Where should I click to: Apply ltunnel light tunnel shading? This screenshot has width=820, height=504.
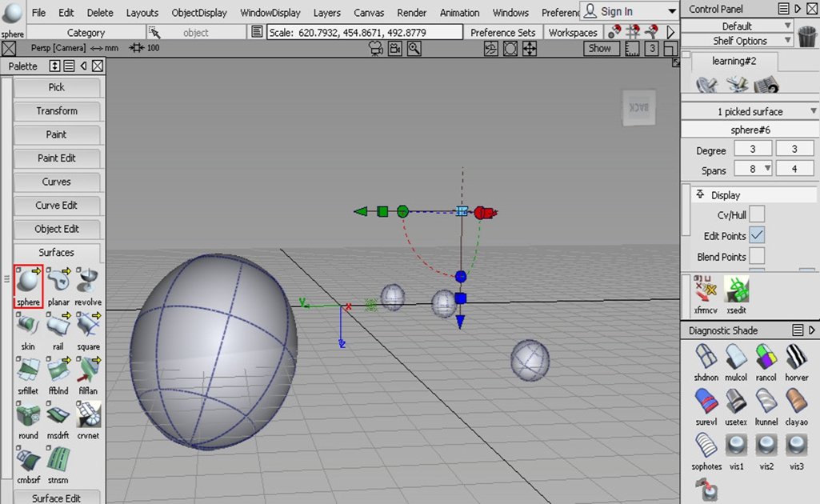click(766, 406)
